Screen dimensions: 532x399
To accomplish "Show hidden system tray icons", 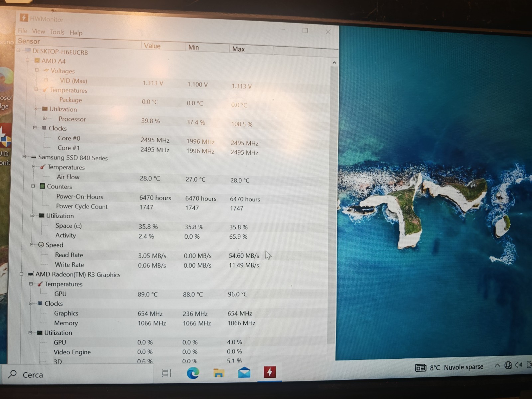I will [x=497, y=365].
